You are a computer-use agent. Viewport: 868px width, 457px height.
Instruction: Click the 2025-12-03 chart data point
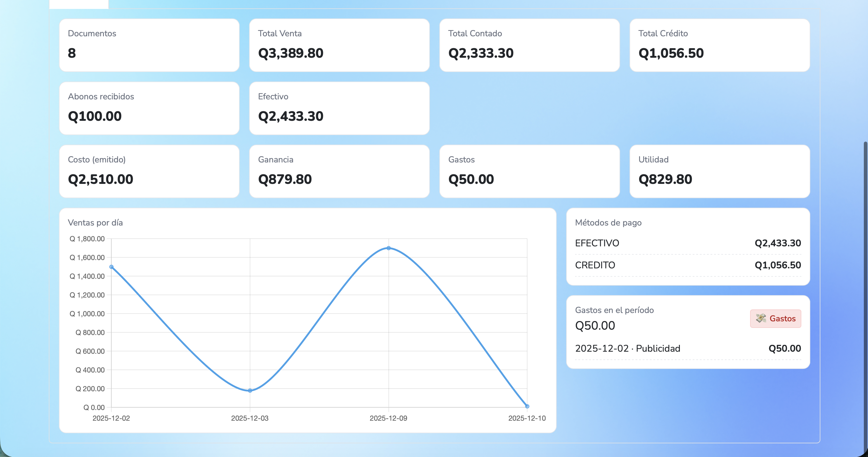pos(250,391)
